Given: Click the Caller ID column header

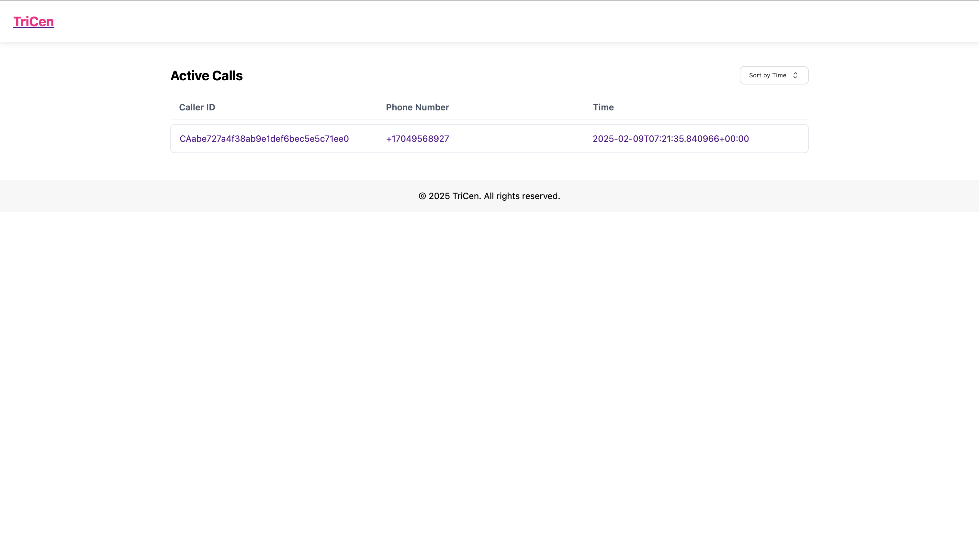Looking at the screenshot, I should click(197, 107).
